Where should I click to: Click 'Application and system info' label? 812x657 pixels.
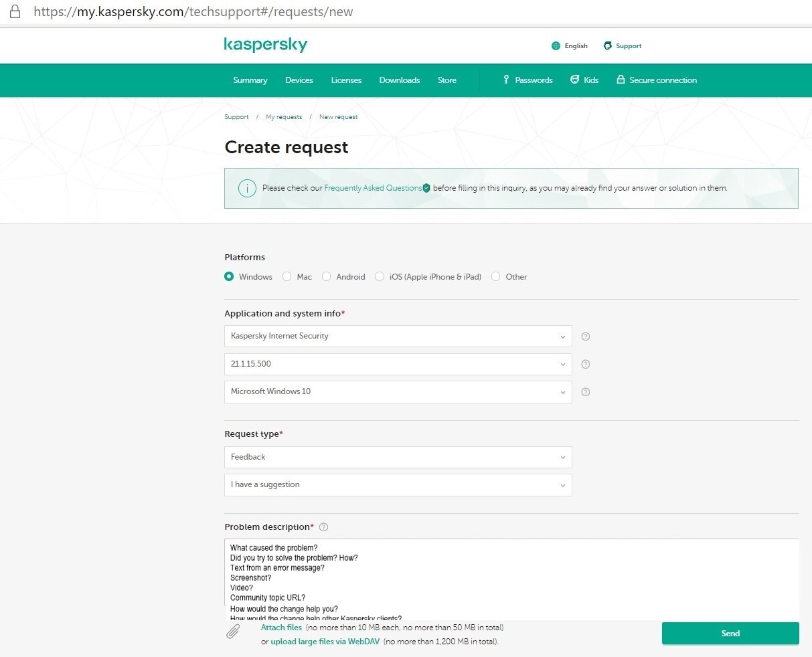coord(285,314)
